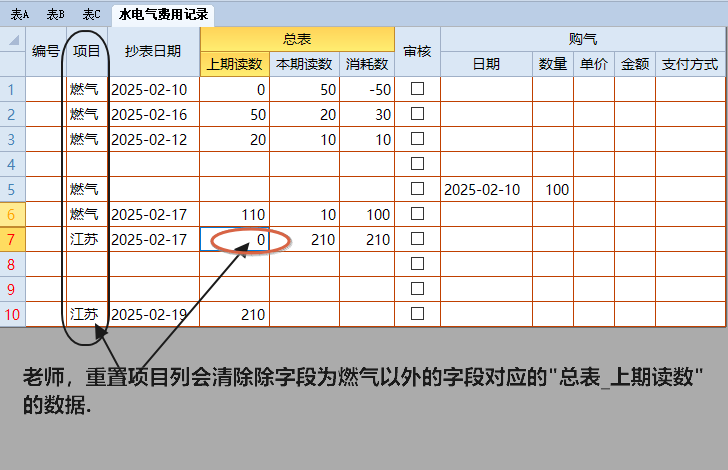Click the 购气 日期 cell 2025-02-10 in row 5
Image resolution: width=728 pixels, height=470 pixels.
pyautogui.click(x=486, y=189)
